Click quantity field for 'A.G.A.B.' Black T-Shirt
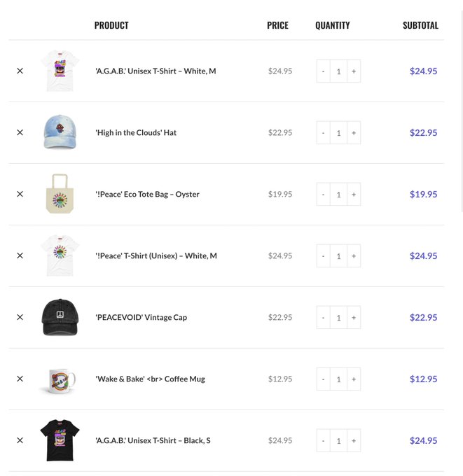The image size is (463, 476). point(338,441)
